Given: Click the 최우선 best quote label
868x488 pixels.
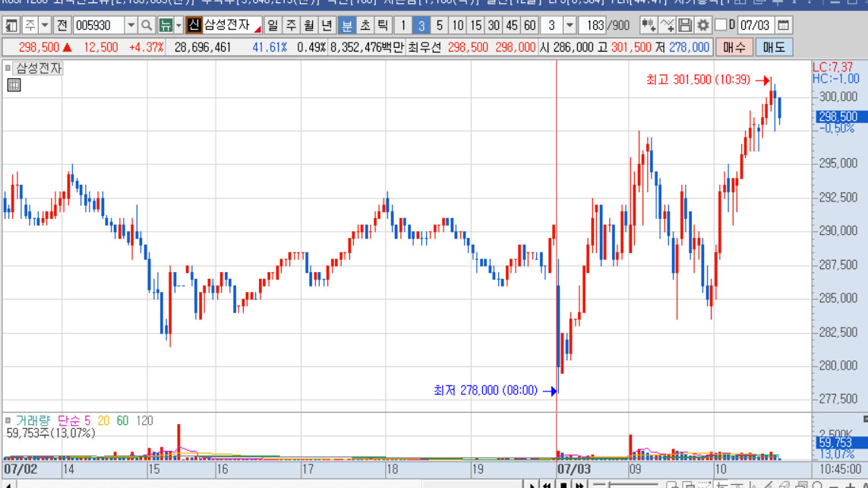Looking at the screenshot, I should [x=424, y=48].
